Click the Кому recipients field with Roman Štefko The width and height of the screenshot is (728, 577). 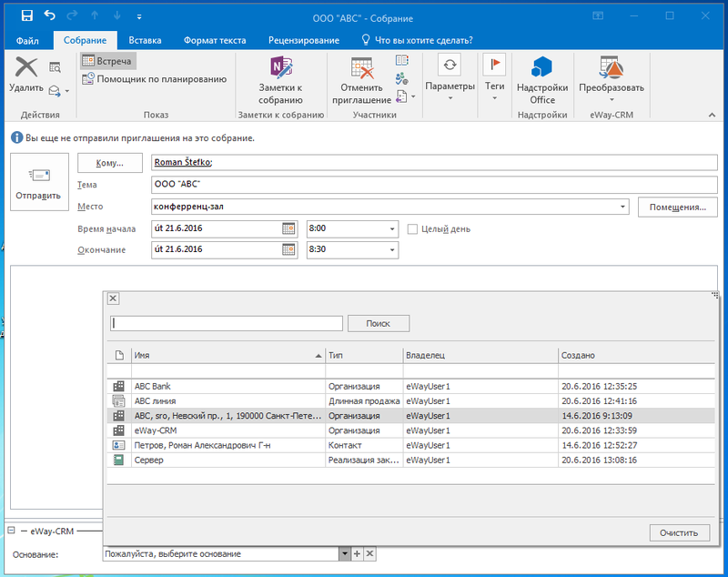pyautogui.click(x=434, y=163)
